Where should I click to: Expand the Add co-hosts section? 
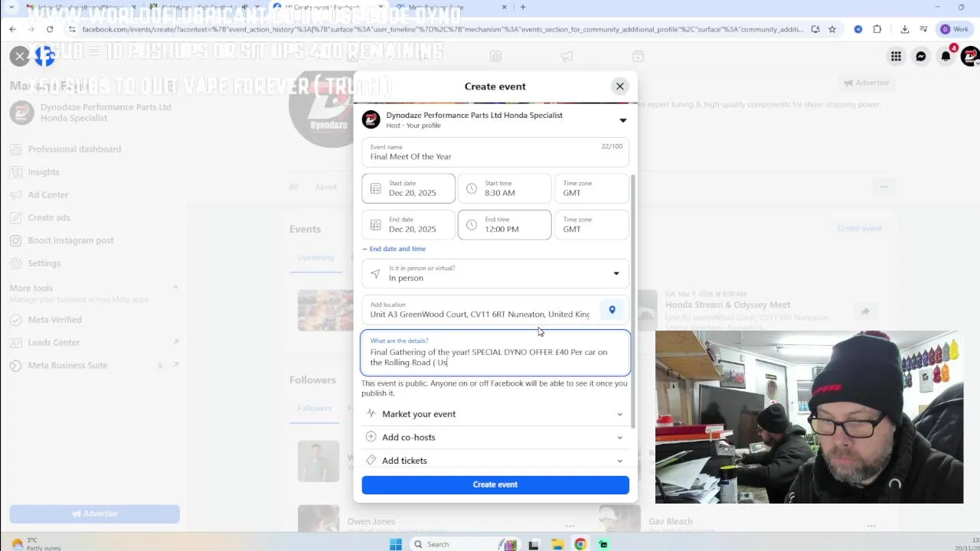click(495, 437)
